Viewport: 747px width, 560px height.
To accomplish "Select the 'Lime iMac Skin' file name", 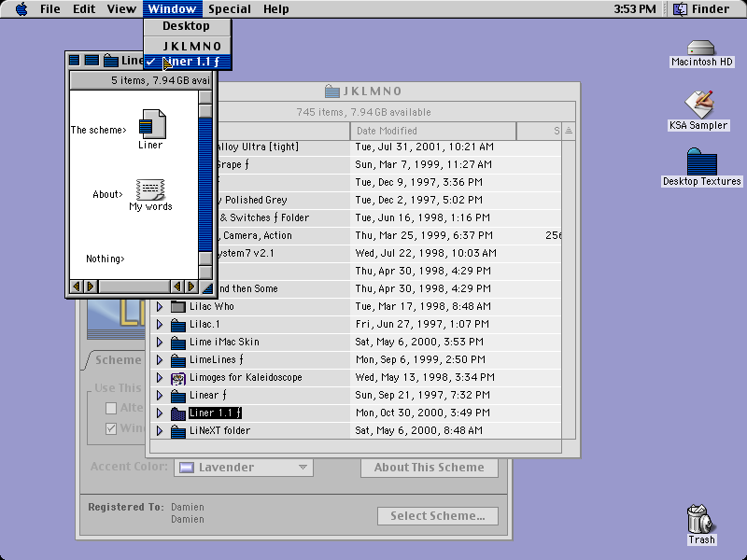I will [224, 342].
